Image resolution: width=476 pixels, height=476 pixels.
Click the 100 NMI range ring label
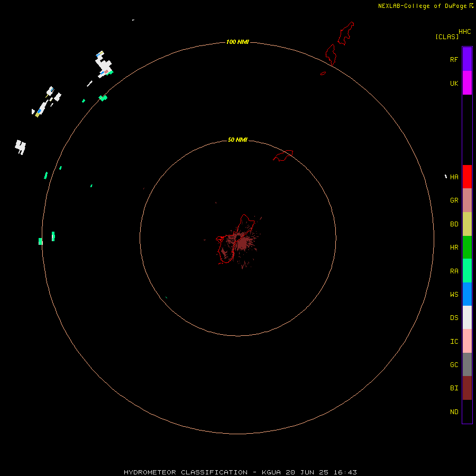pyautogui.click(x=237, y=42)
